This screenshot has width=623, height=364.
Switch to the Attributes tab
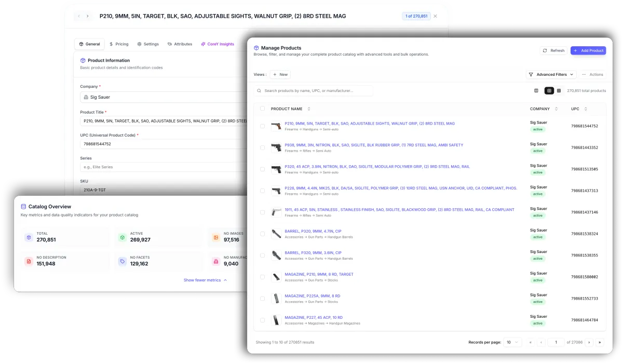180,44
